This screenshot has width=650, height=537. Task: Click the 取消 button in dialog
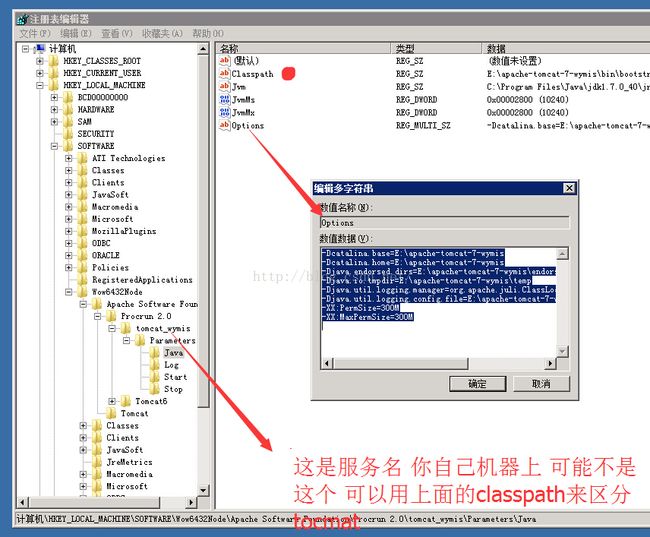[x=542, y=384]
